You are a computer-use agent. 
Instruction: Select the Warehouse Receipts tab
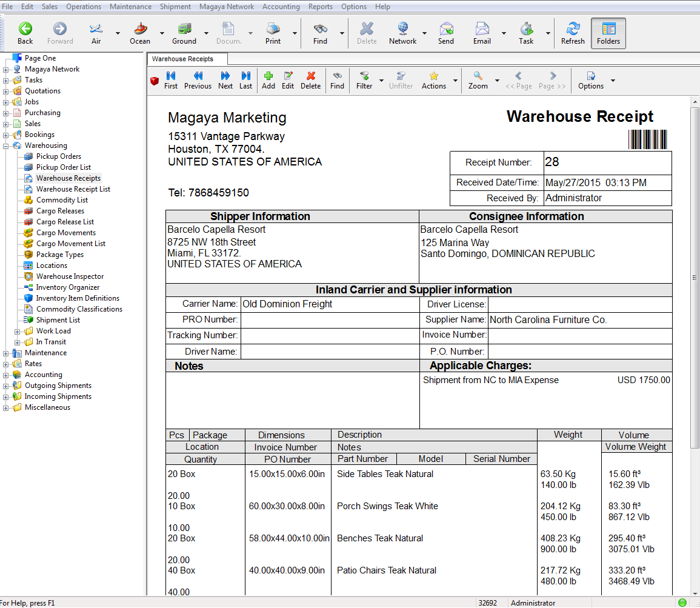183,59
